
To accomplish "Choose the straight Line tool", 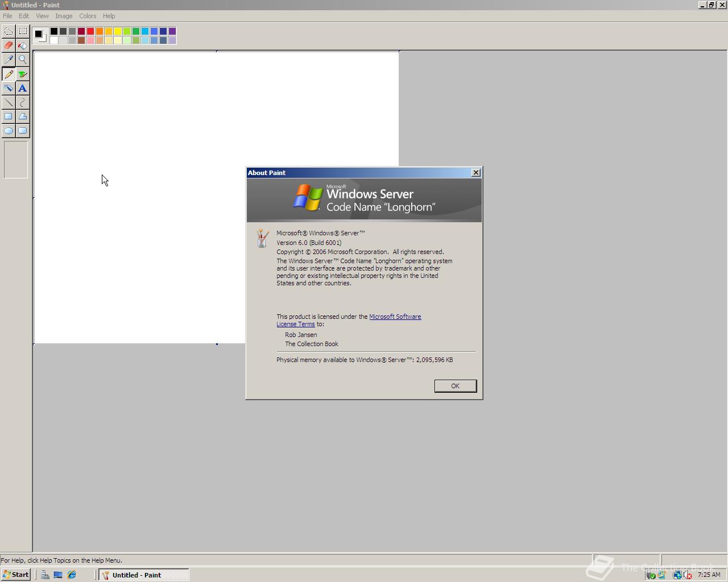I will [9, 102].
